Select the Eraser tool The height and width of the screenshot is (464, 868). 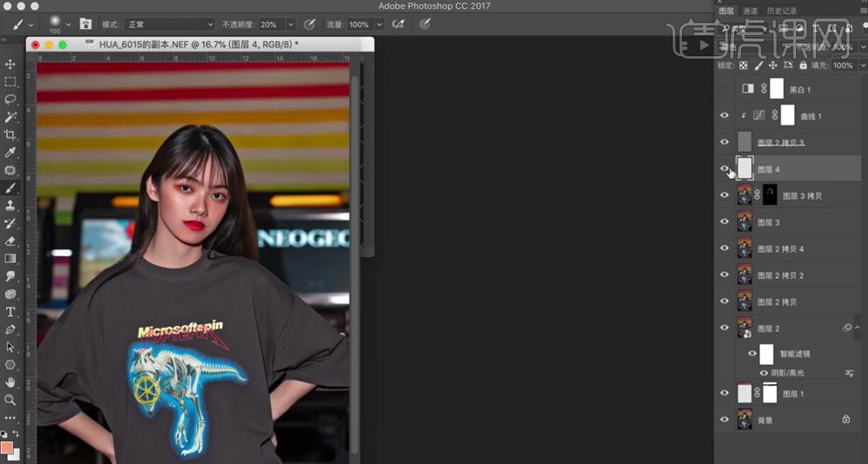pos(10,241)
